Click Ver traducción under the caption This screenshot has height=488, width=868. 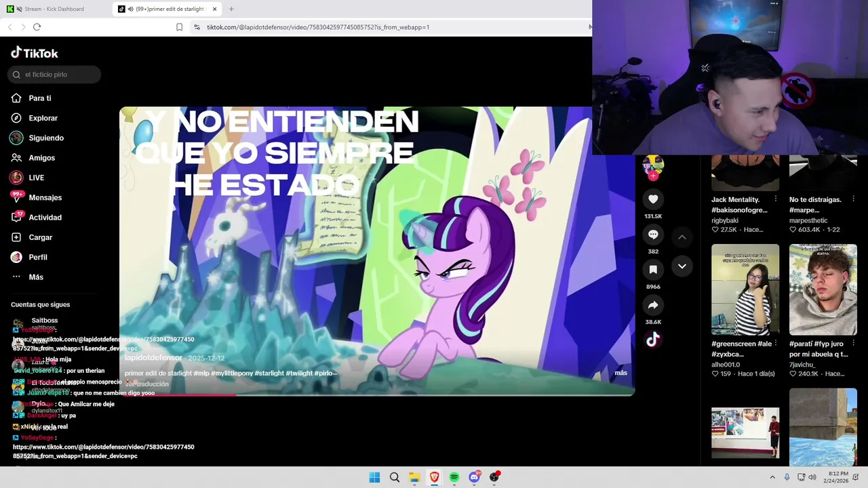146,384
